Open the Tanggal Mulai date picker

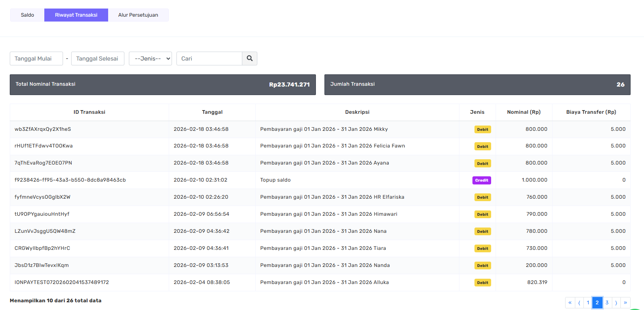(x=36, y=59)
